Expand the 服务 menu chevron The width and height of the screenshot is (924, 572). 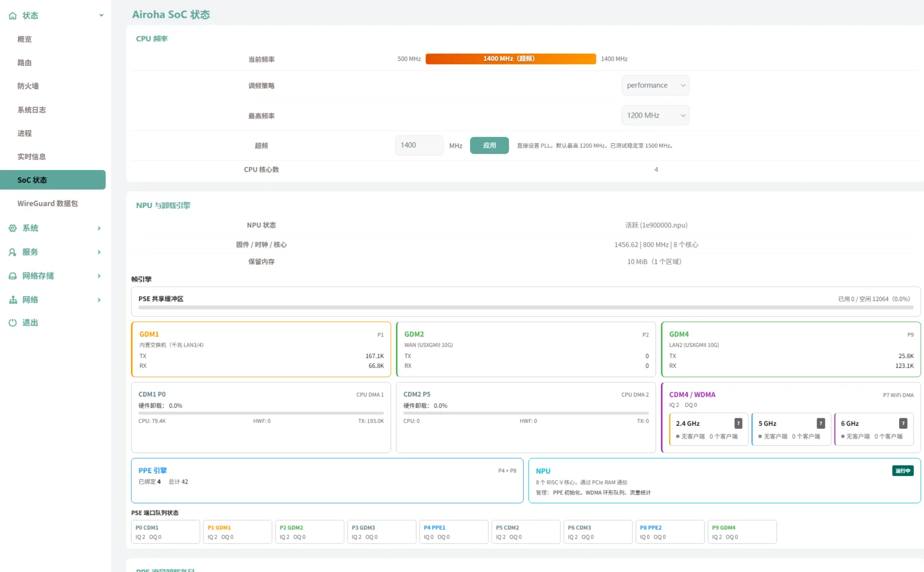pyautogui.click(x=99, y=252)
